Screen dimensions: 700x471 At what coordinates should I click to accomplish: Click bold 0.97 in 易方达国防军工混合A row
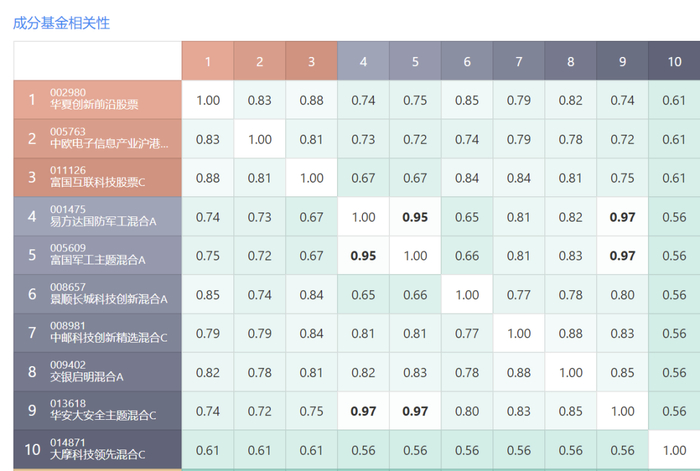click(x=622, y=217)
